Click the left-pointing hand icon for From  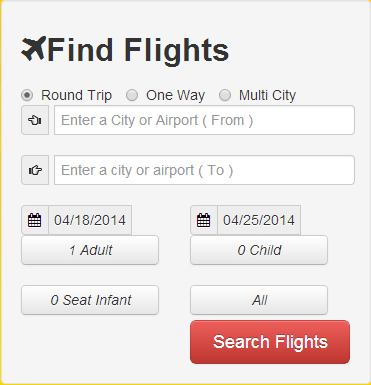click(x=35, y=120)
